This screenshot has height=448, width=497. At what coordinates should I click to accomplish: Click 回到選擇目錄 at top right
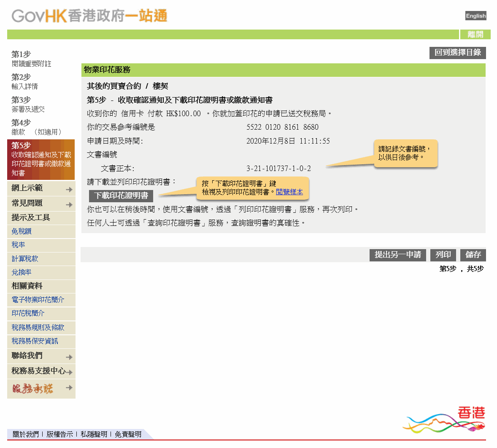[x=457, y=53]
